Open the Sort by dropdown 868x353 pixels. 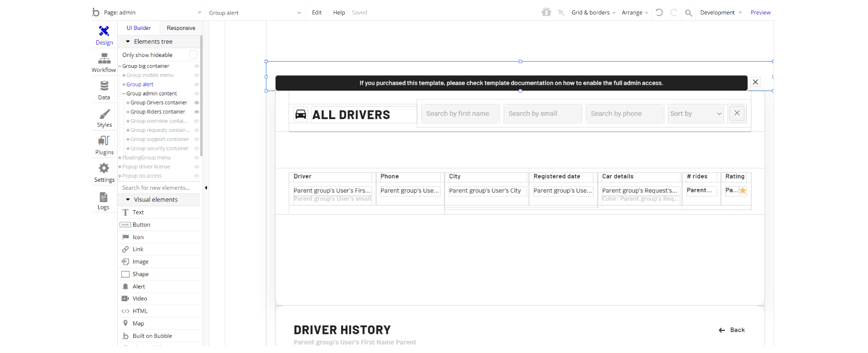[695, 114]
